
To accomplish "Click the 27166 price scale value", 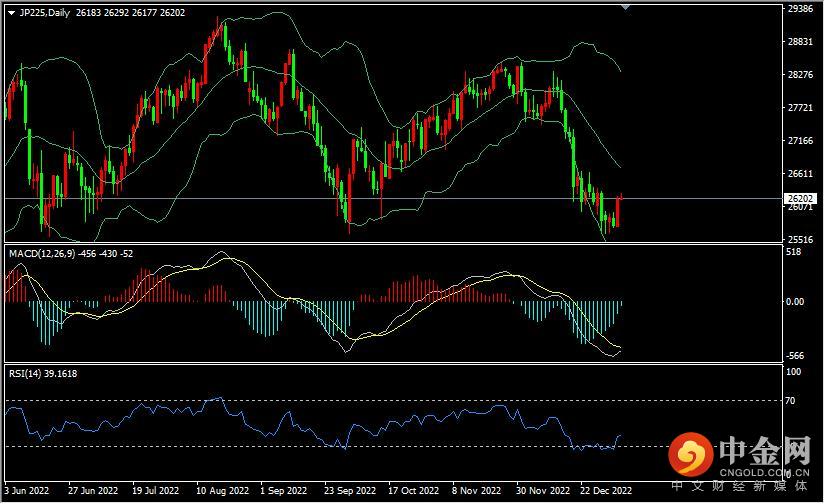I will [x=799, y=141].
